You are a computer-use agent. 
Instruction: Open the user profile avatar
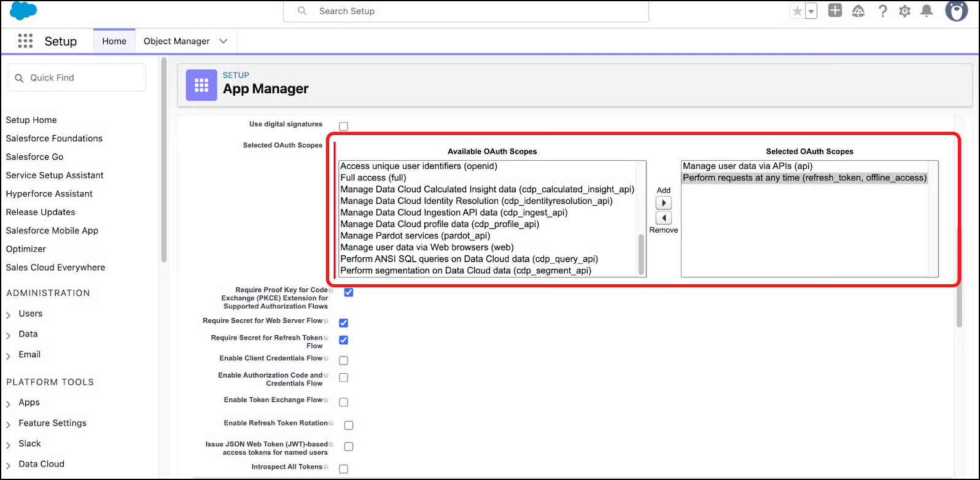[956, 11]
